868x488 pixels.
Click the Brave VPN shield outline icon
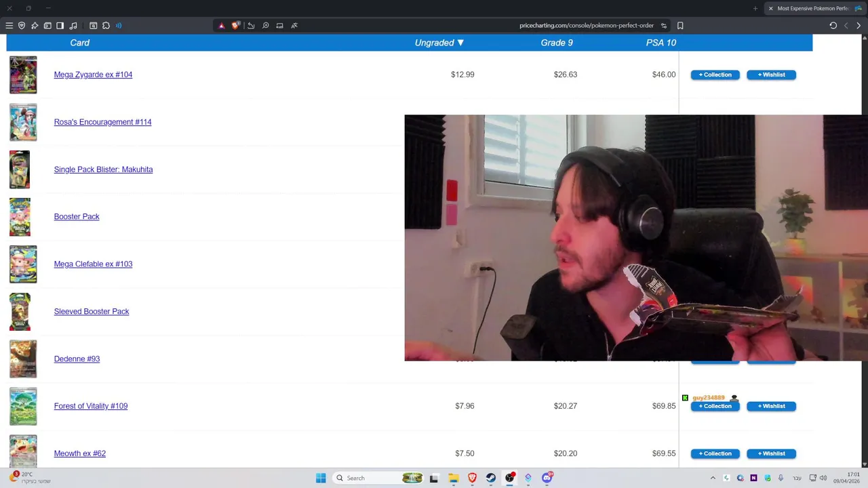point(22,26)
